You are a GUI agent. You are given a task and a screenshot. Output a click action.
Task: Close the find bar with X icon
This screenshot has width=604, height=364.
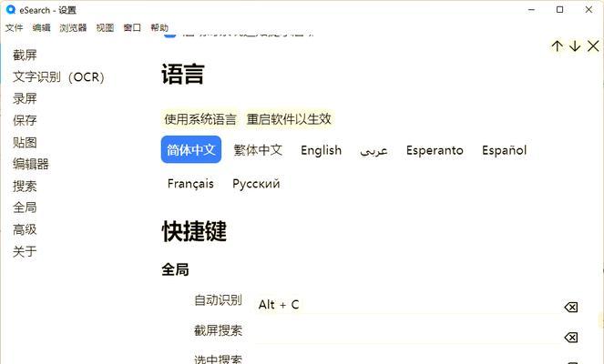[593, 46]
